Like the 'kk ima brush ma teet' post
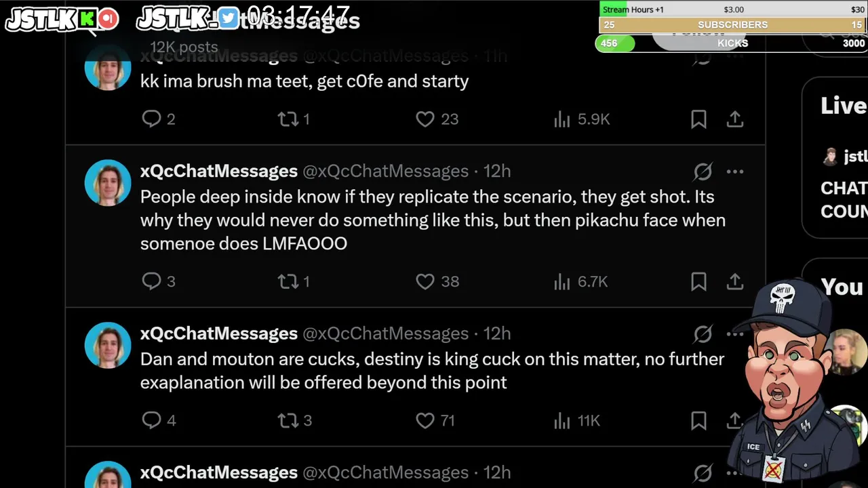The width and height of the screenshot is (868, 488). tap(425, 119)
